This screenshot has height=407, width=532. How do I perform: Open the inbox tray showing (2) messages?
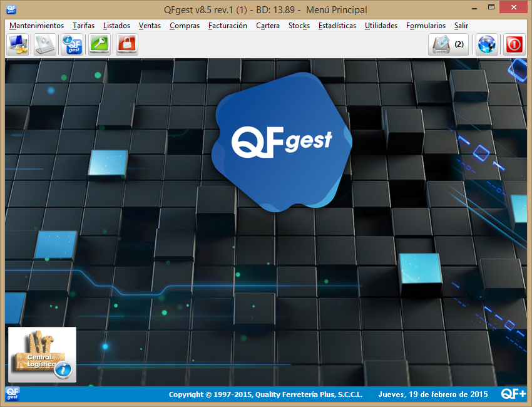point(448,44)
